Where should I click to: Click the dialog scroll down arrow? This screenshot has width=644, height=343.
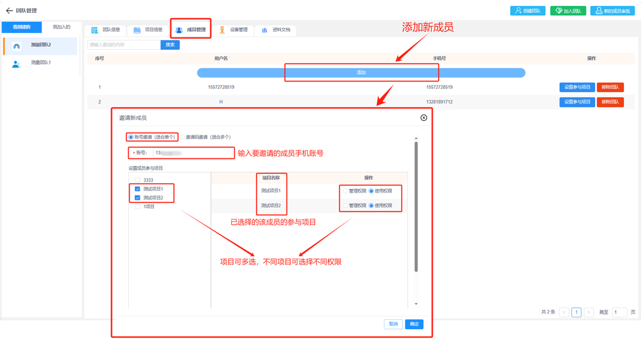click(416, 304)
